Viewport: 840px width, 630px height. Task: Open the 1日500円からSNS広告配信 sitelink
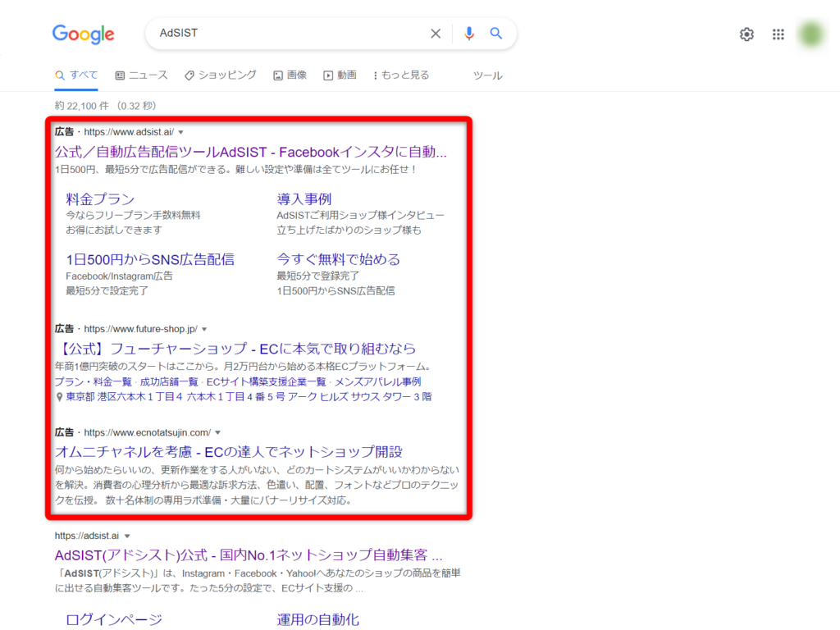pos(150,260)
